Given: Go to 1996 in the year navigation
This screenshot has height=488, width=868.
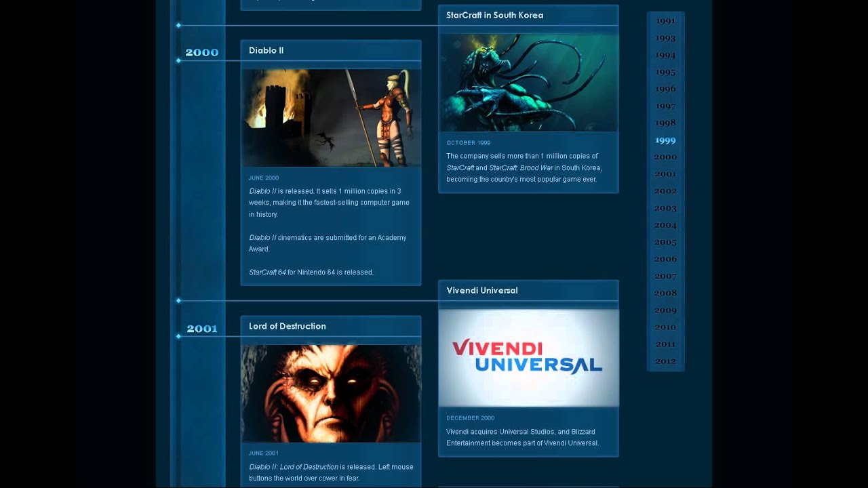Looking at the screenshot, I should point(665,89).
